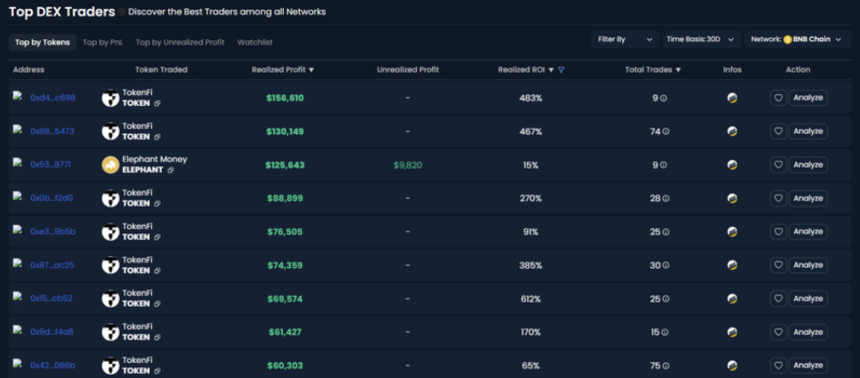Viewport: 860px width, 378px height.
Task: Info dot beside Top DEX Traders title
Action: click(122, 12)
